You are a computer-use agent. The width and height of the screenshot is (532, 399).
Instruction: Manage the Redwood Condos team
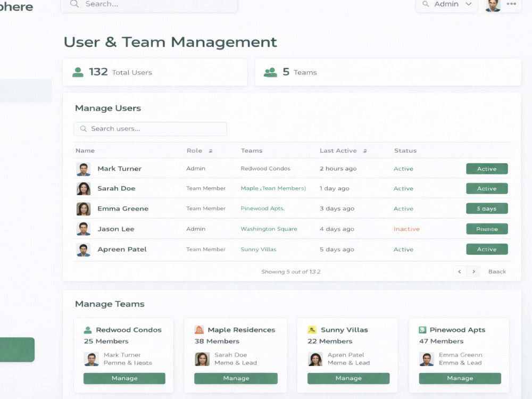(x=124, y=378)
